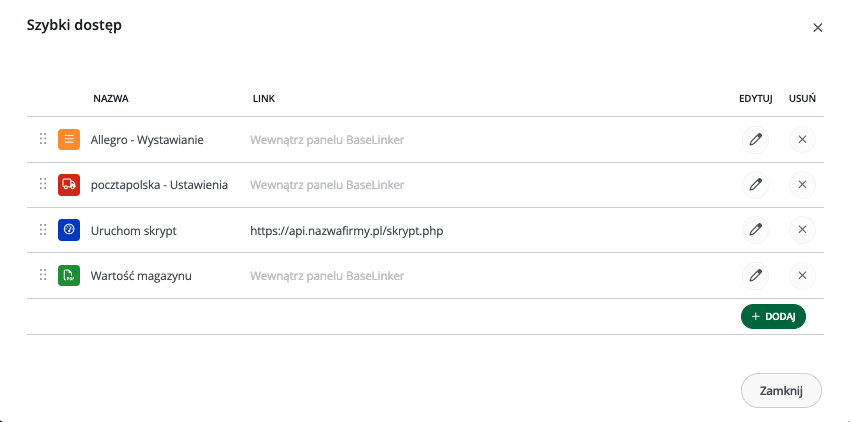
Task: Click the blue Uruchom skrypt icon
Action: [69, 230]
